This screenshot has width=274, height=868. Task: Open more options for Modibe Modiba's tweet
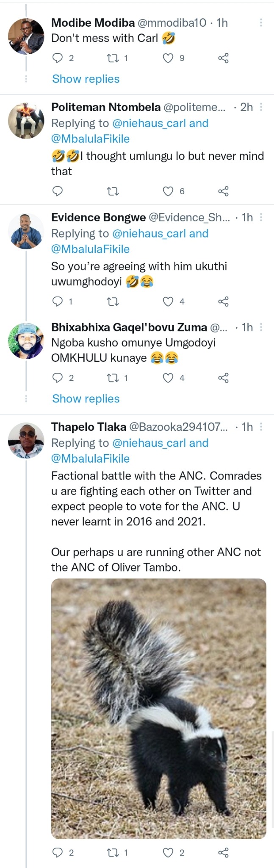point(261,22)
